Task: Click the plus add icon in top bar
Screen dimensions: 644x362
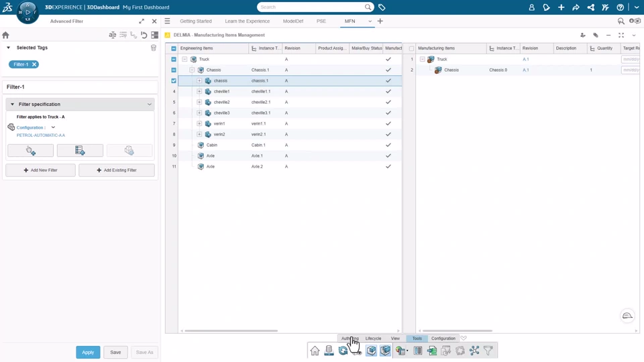Action: pos(561,7)
